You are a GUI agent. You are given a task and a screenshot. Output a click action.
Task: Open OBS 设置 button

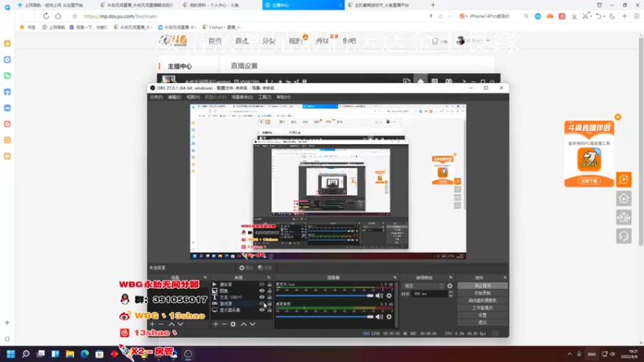tap(482, 315)
